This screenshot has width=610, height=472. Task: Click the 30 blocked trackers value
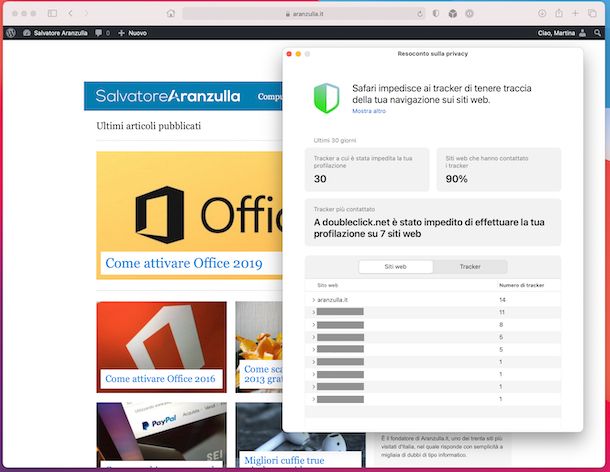point(320,179)
